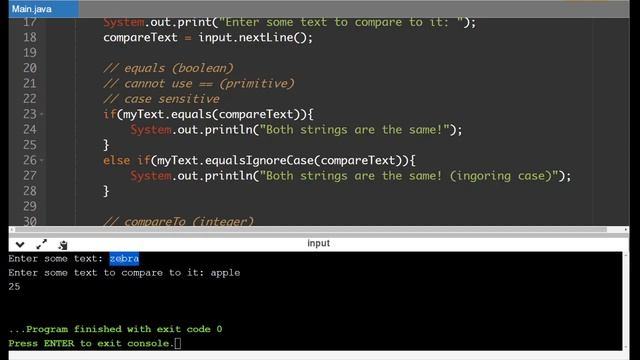Click the right scroll arrow of the editor scrollbar
This screenshot has width=640, height=360.
pos(626,230)
